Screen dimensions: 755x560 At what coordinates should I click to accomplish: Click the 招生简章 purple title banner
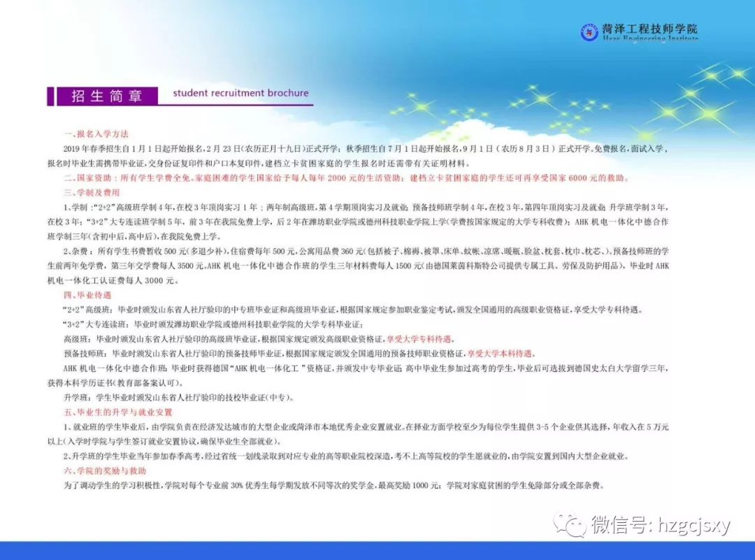[107, 96]
